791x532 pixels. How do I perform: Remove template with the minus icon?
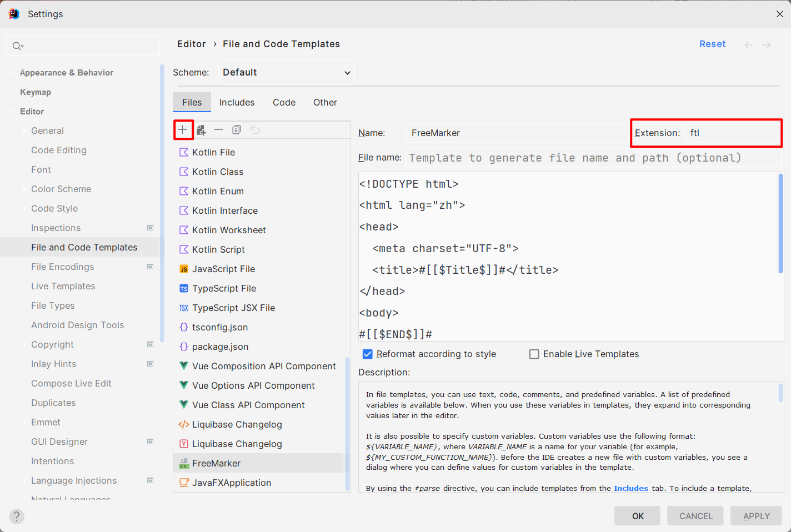click(219, 130)
